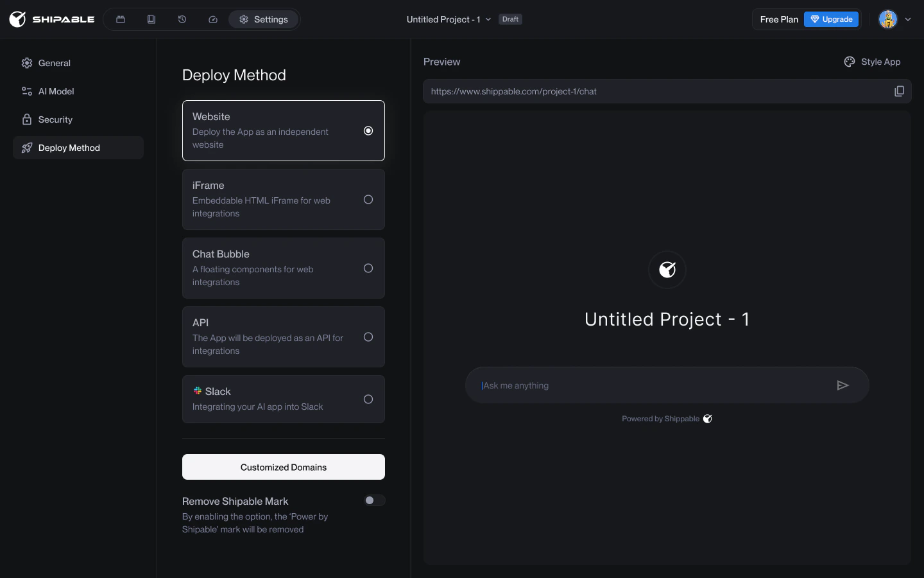Click the palette icon beside Style App
924x578 pixels.
(850, 62)
